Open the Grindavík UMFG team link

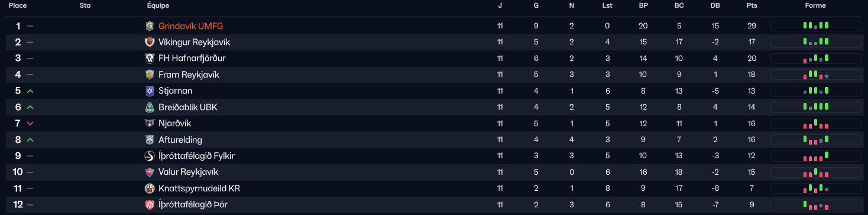click(x=190, y=26)
